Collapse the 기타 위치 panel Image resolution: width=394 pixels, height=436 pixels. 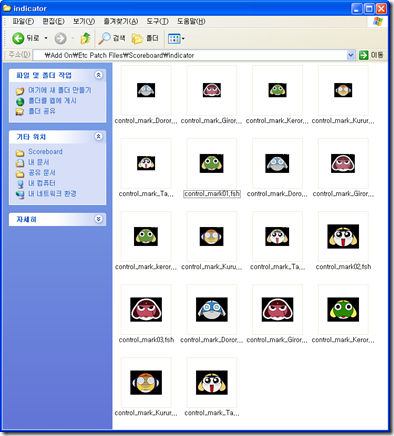[x=98, y=136]
